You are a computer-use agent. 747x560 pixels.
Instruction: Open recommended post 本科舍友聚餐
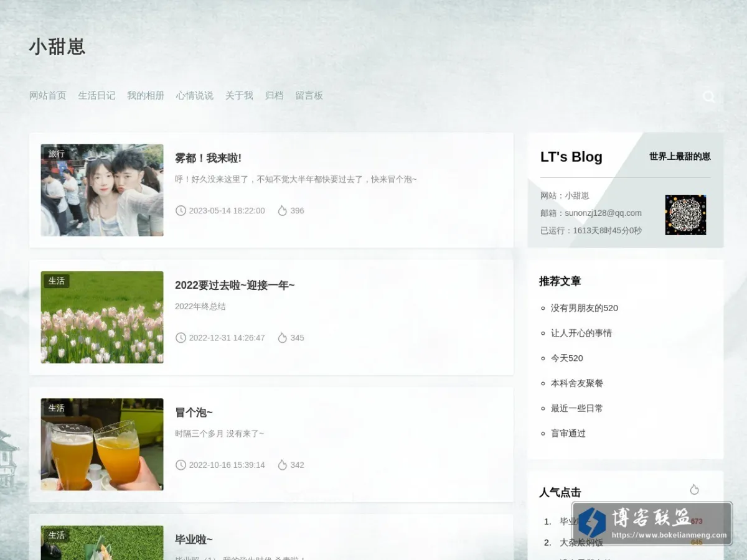[576, 383]
